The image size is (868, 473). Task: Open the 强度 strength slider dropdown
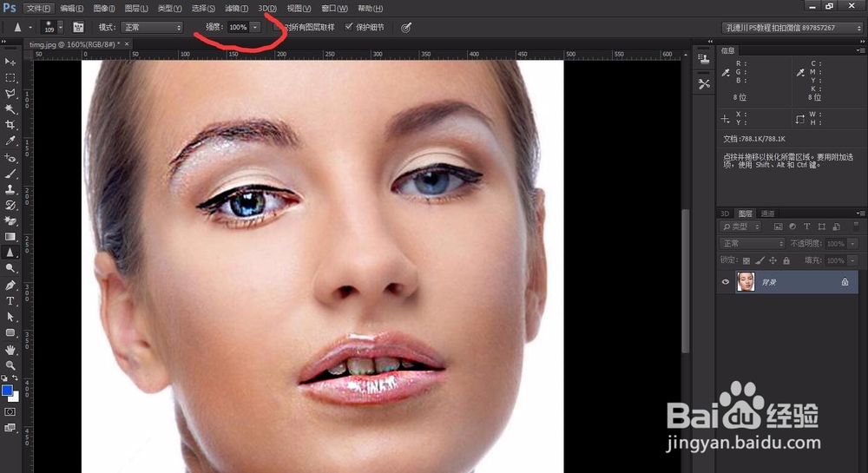click(255, 27)
